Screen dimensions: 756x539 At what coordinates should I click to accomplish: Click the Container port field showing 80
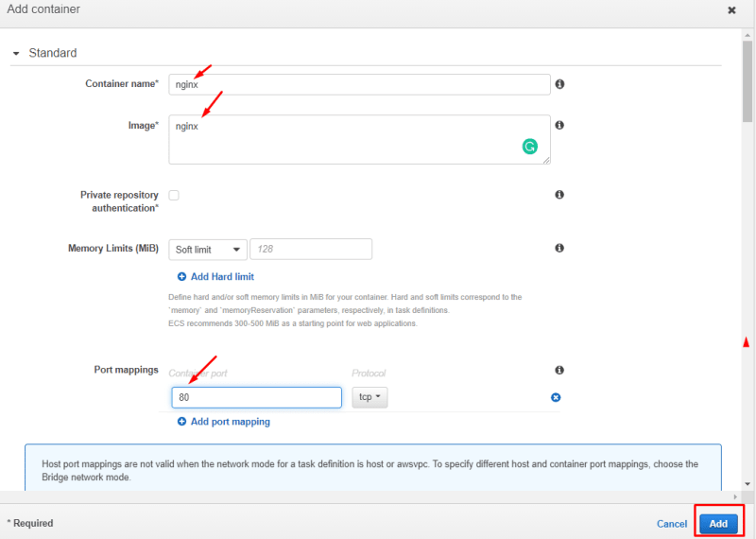tap(256, 397)
